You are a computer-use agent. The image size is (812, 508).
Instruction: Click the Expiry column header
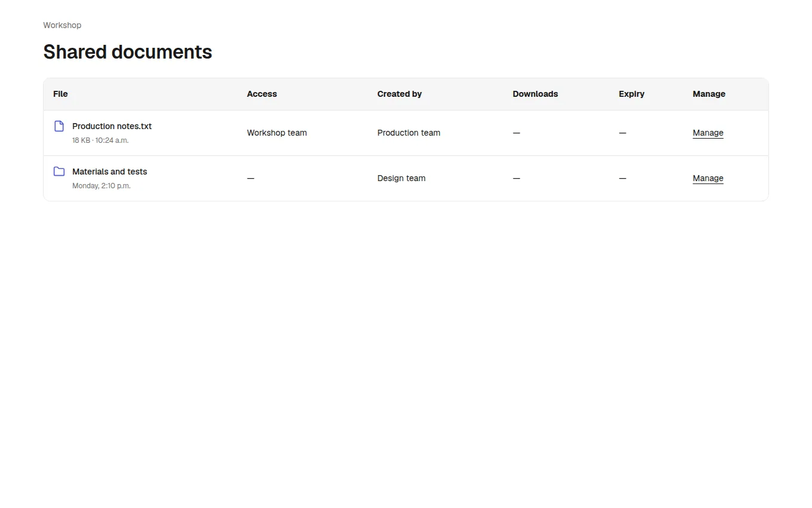coord(632,94)
